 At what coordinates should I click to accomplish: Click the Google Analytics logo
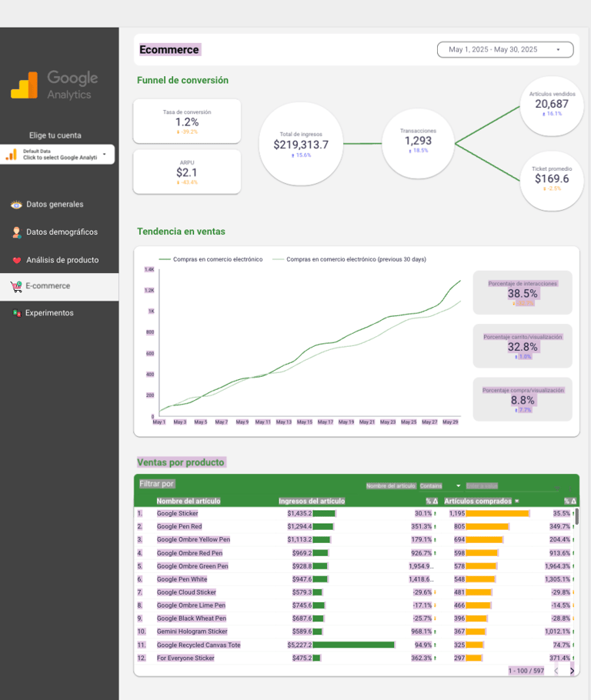point(55,85)
